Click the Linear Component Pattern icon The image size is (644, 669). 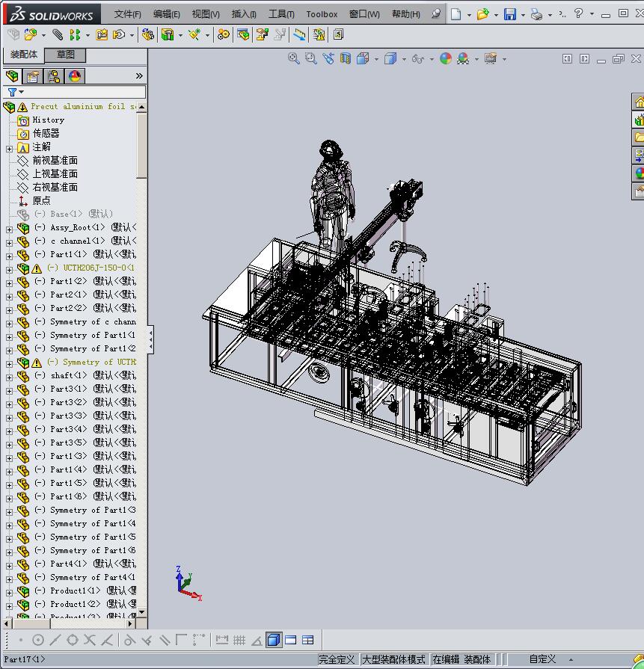(75, 34)
